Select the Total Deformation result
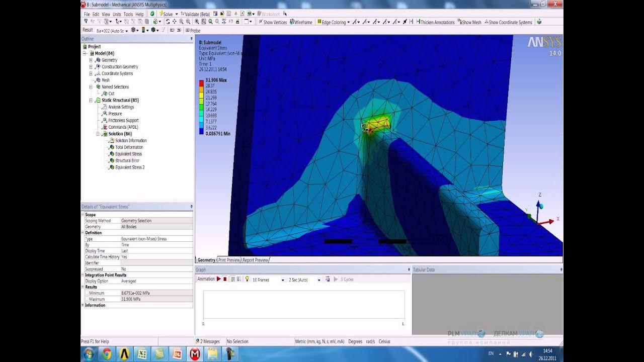644x362 pixels. point(129,147)
